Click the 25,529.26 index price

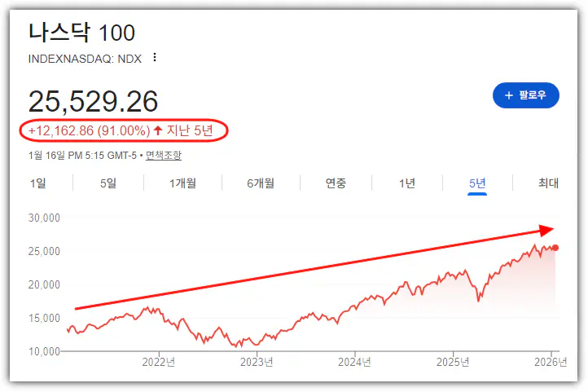tap(93, 101)
